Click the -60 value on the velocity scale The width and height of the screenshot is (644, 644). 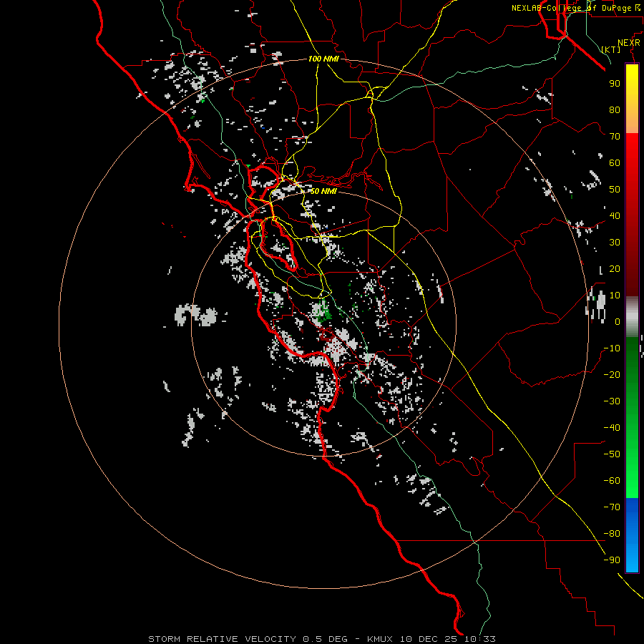pyautogui.click(x=612, y=481)
